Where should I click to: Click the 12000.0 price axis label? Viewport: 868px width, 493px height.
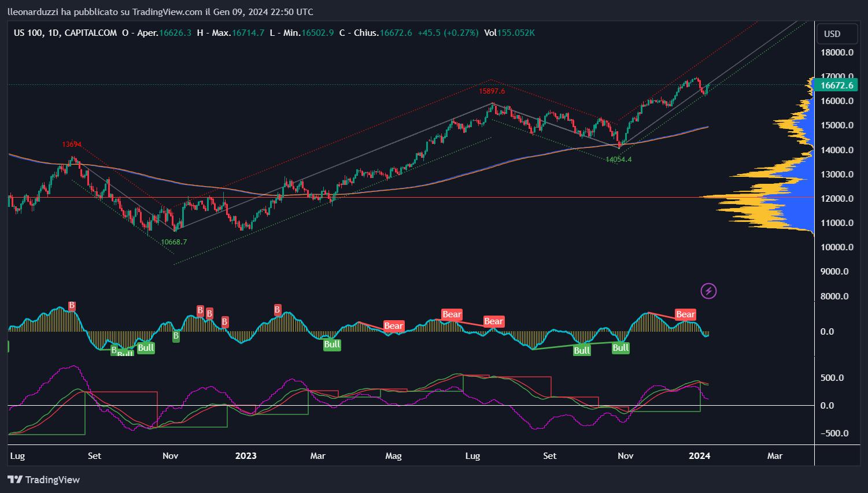(x=837, y=199)
